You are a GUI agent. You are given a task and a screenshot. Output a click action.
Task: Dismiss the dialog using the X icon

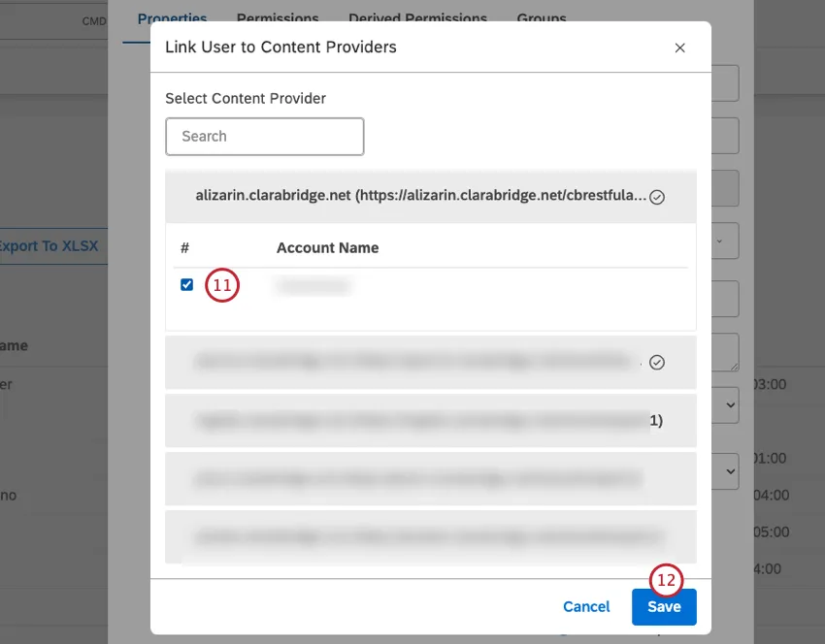680,48
